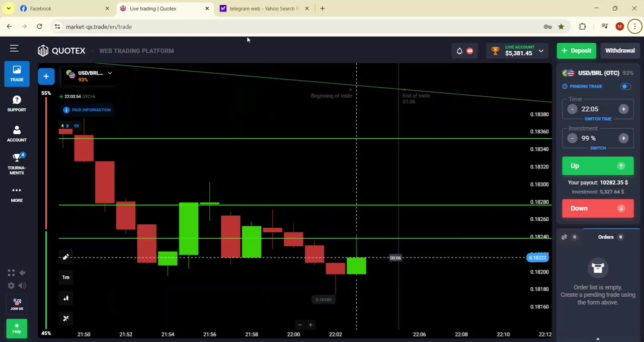Increase investment with plus button
The image size is (644, 342).
click(623, 138)
